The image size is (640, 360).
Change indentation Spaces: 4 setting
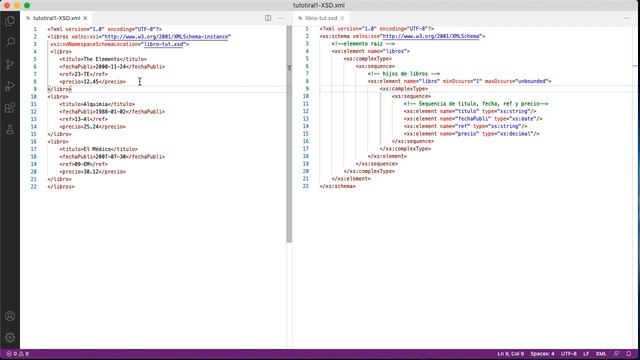coord(542,354)
